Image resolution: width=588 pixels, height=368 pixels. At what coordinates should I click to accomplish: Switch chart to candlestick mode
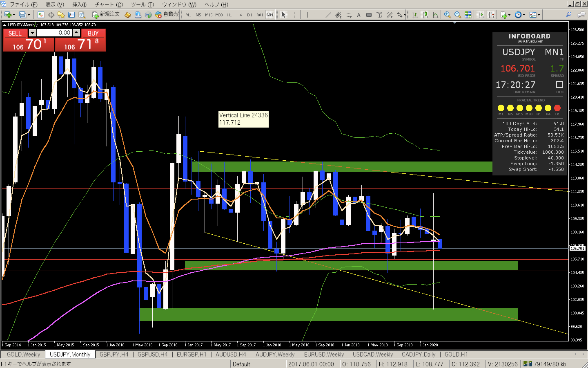pos(425,15)
